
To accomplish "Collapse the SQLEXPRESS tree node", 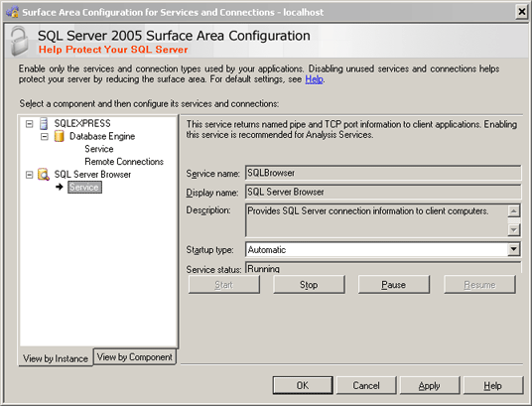I will coord(30,124).
